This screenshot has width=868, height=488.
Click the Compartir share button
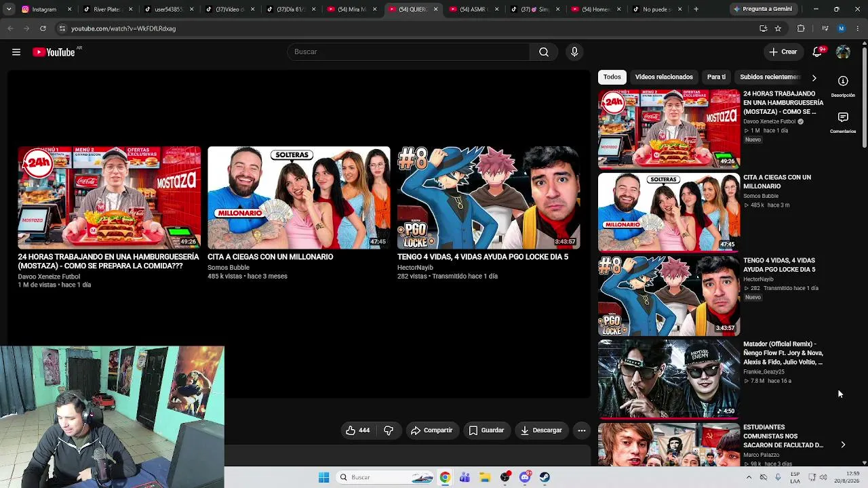(x=432, y=430)
